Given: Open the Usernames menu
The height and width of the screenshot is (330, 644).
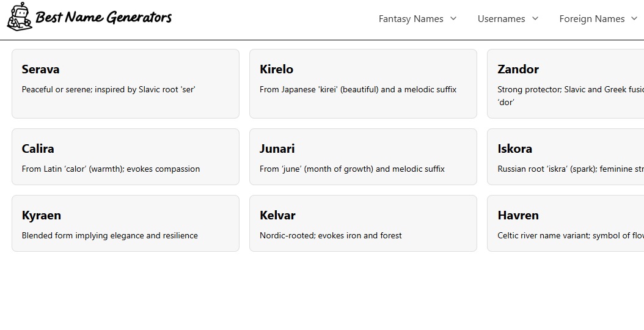Looking at the screenshot, I should pyautogui.click(x=501, y=19).
